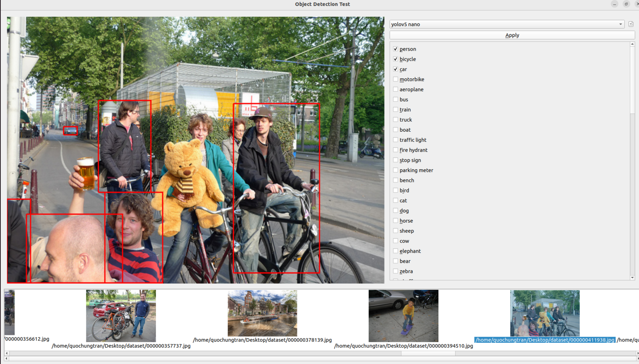
Task: Click class list scroll-up arrow
Action: (632, 44)
